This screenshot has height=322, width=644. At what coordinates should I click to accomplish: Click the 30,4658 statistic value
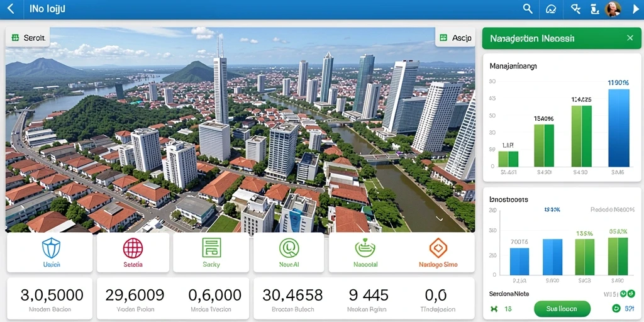292,295
